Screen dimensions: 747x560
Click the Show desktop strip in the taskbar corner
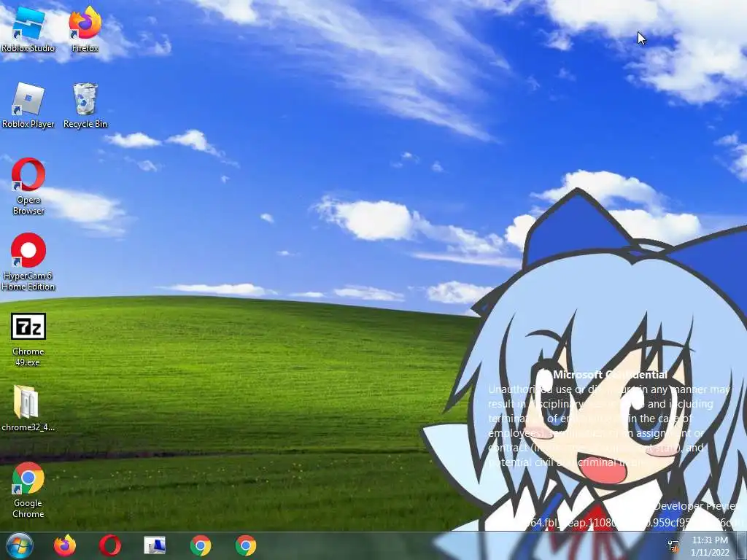(742, 545)
